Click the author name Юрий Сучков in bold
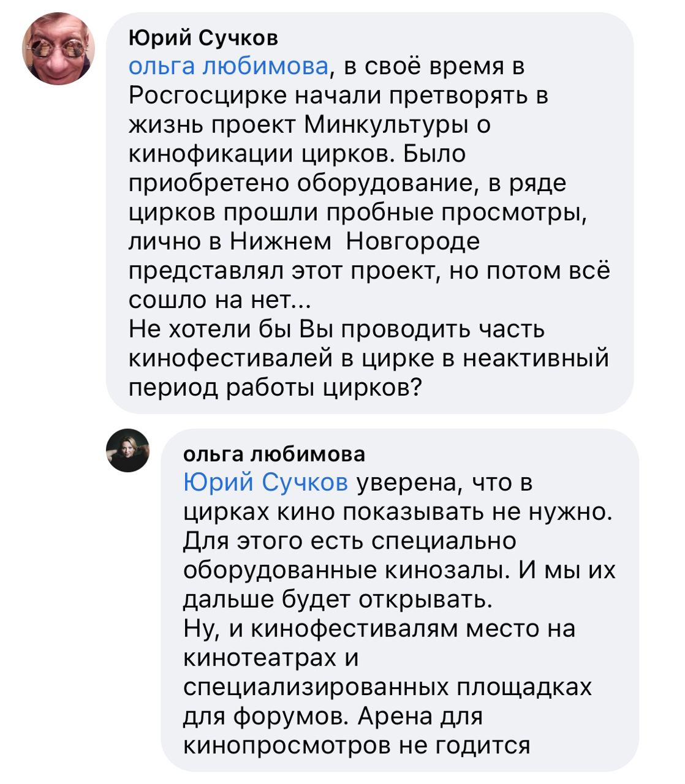This screenshot has height=784, width=685. coord(203,38)
